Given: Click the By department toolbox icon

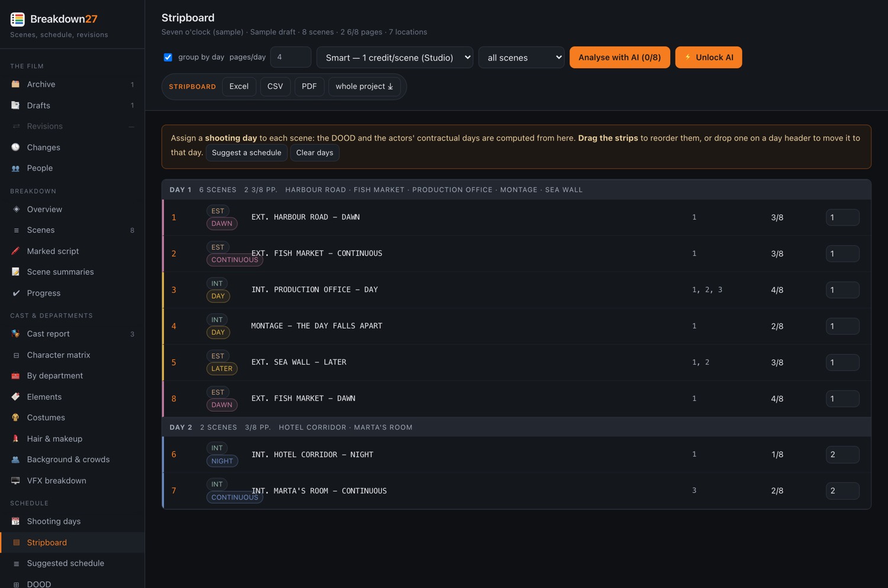Looking at the screenshot, I should click(x=15, y=376).
